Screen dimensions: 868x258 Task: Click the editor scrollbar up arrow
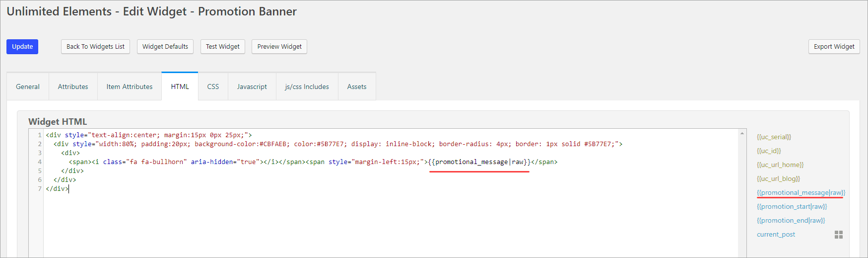tap(742, 133)
